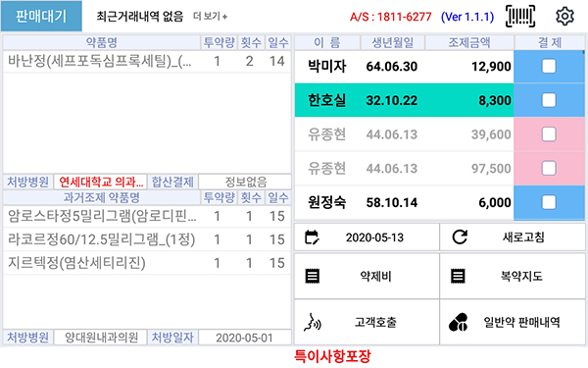Click the date 2020-05-13 field
Viewport: 588px width, 368px height.
367,237
